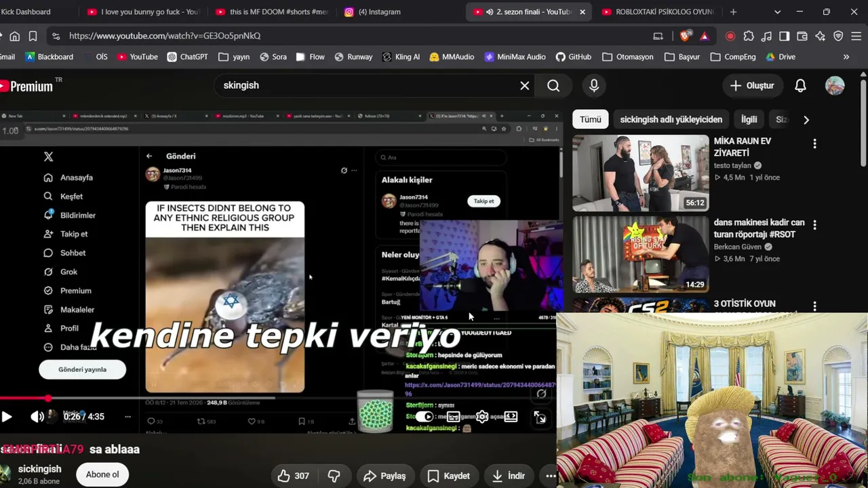
Task: Open the testo taylan channel link
Action: 732,165
